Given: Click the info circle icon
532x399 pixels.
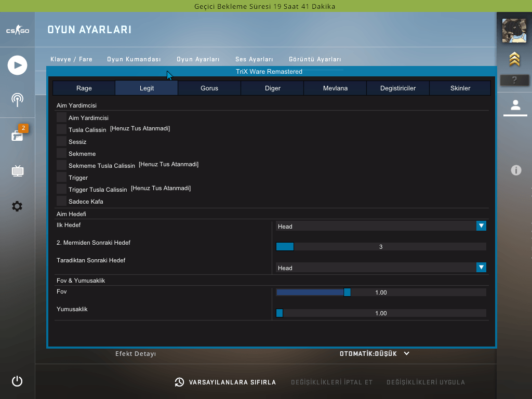Looking at the screenshot, I should (516, 170).
